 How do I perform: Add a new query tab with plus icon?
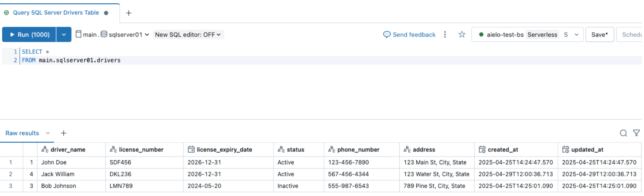[129, 13]
